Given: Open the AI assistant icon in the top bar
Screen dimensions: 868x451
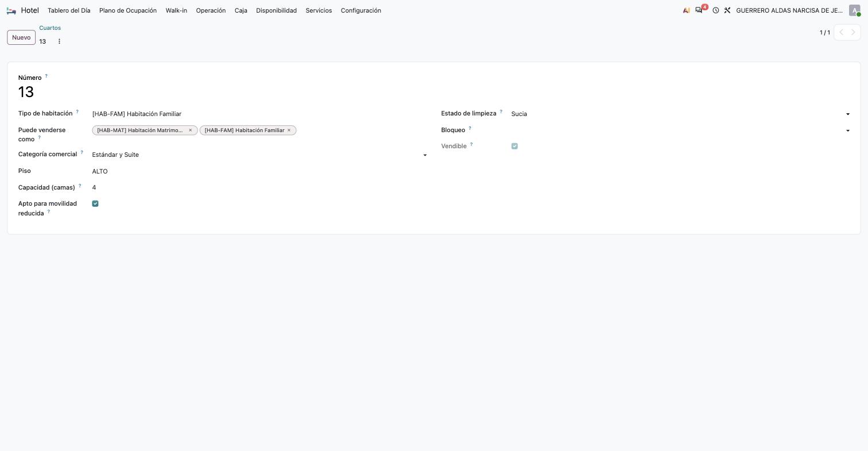Looking at the screenshot, I should [686, 10].
